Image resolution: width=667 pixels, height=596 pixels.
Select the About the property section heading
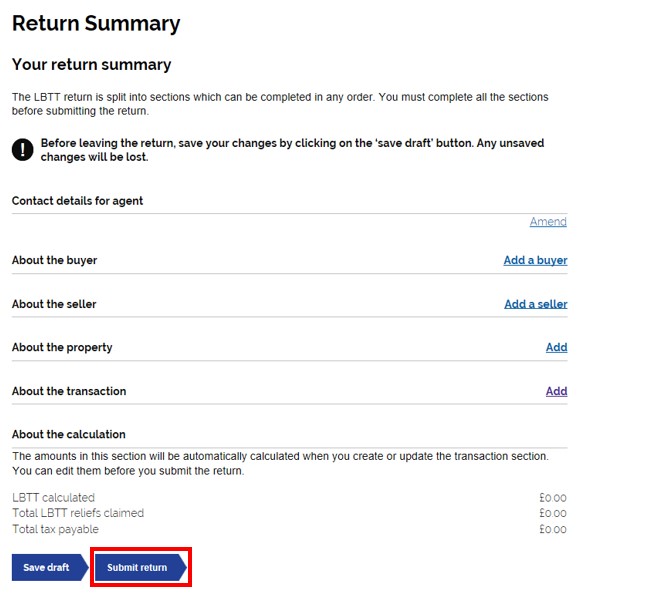point(62,347)
